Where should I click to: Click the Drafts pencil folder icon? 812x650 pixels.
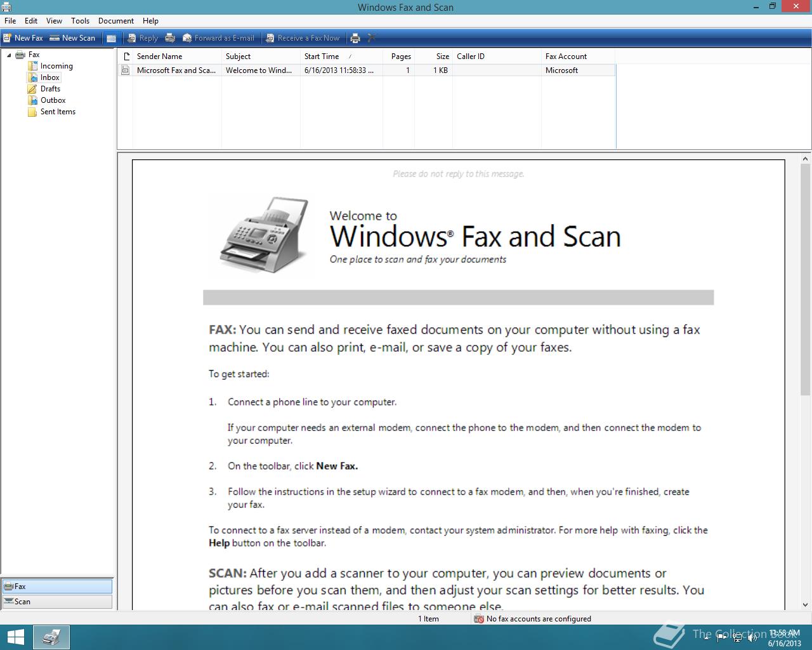coord(32,89)
